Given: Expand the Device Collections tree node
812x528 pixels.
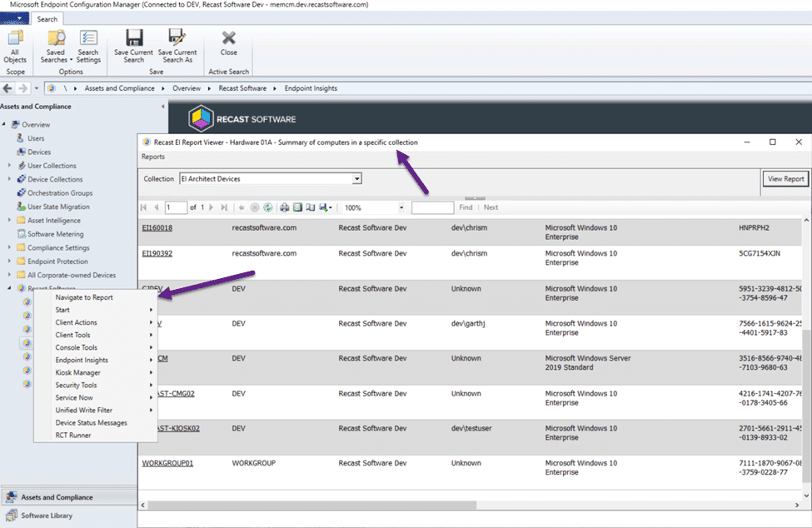Looking at the screenshot, I should (7, 178).
